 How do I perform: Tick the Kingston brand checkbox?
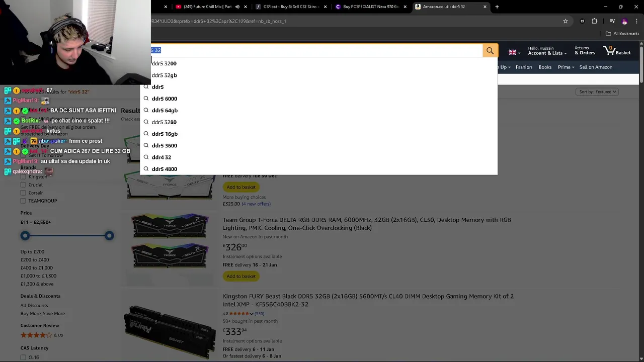click(x=23, y=177)
